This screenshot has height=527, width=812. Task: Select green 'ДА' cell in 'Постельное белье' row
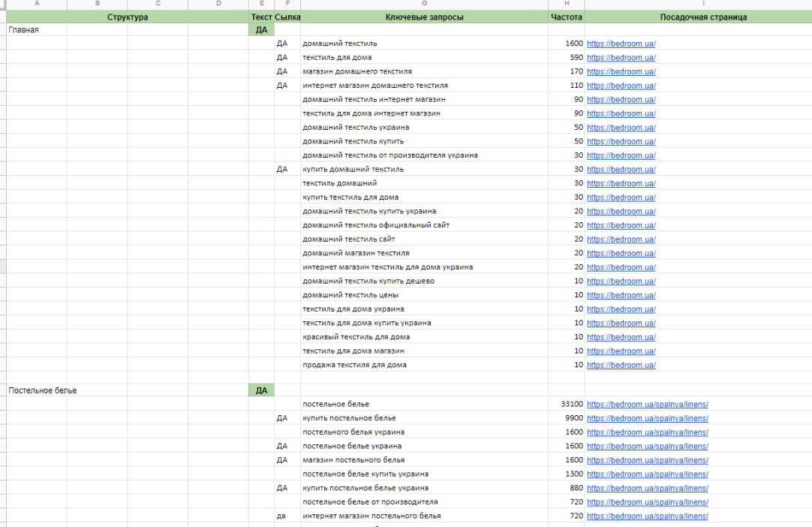pyautogui.click(x=261, y=390)
